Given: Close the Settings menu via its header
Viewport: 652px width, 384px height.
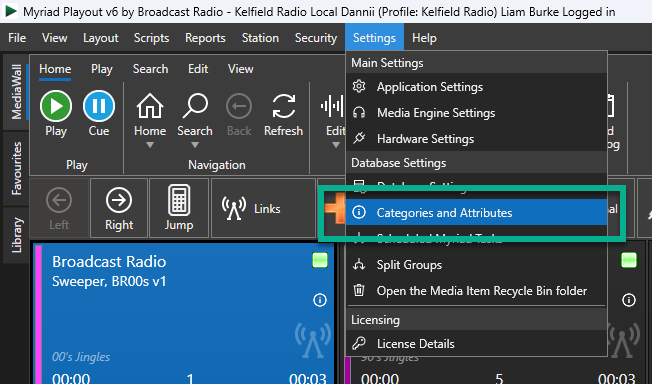Looking at the screenshot, I should pos(374,38).
